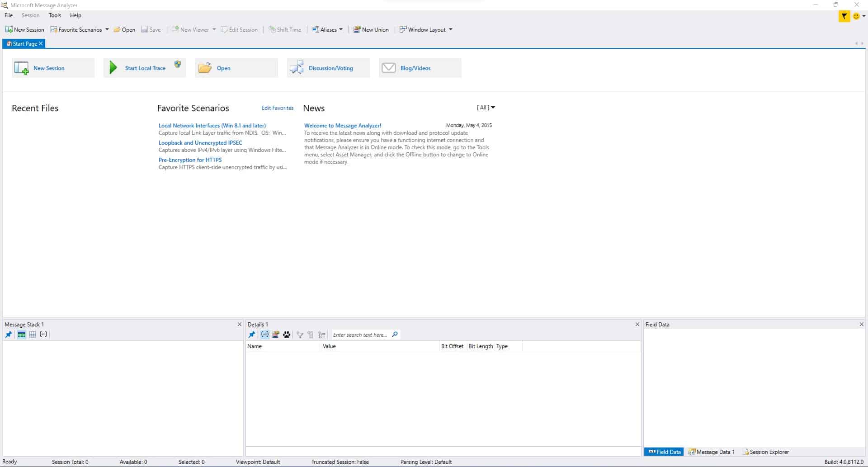Switch to the Session Explorer tab
The height and width of the screenshot is (467, 868).
coord(766,452)
